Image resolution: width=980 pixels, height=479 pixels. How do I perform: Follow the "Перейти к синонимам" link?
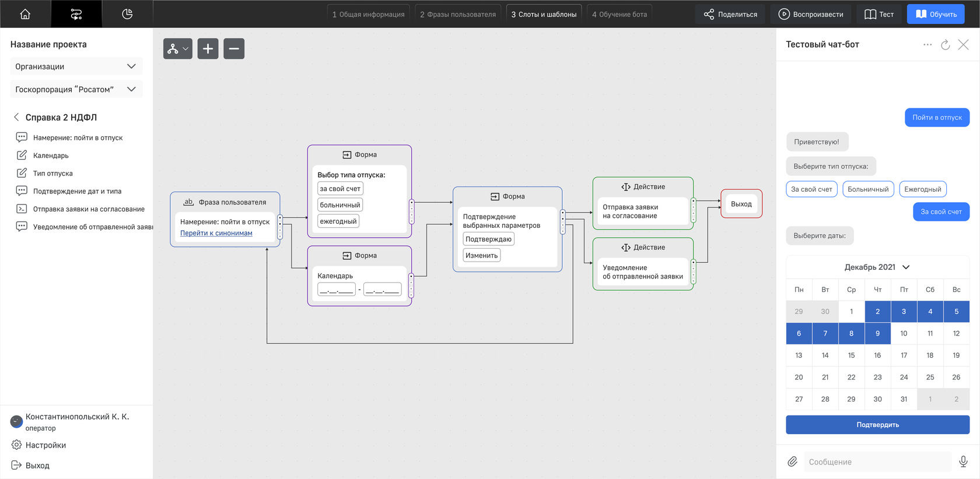[x=216, y=233]
